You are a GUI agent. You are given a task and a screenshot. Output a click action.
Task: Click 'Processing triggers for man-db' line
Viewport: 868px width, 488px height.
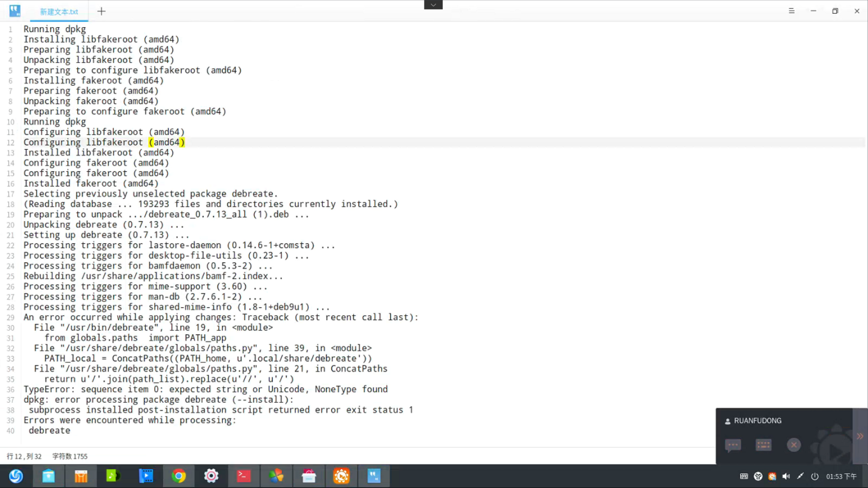(x=143, y=297)
